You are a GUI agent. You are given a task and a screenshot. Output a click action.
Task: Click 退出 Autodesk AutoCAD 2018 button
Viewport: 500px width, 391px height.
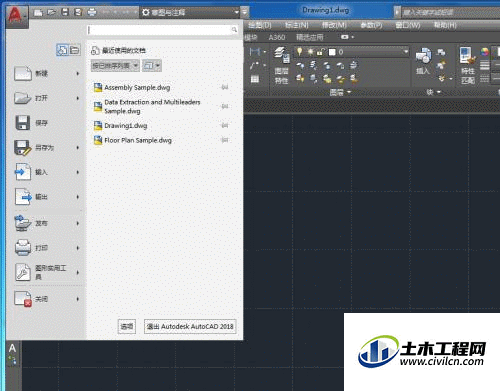tap(190, 326)
